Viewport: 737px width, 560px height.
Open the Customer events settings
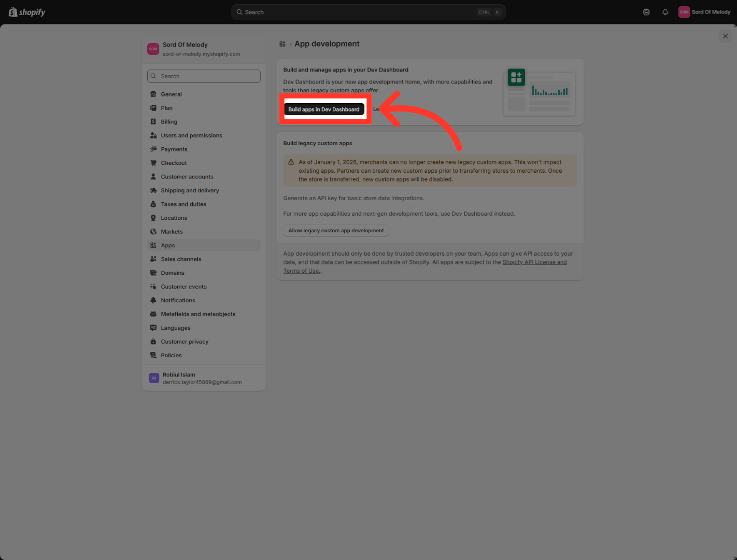(x=204, y=287)
